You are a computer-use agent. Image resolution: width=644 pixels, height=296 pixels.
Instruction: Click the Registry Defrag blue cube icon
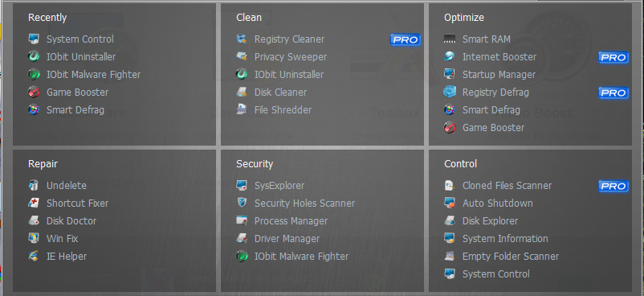click(x=450, y=92)
